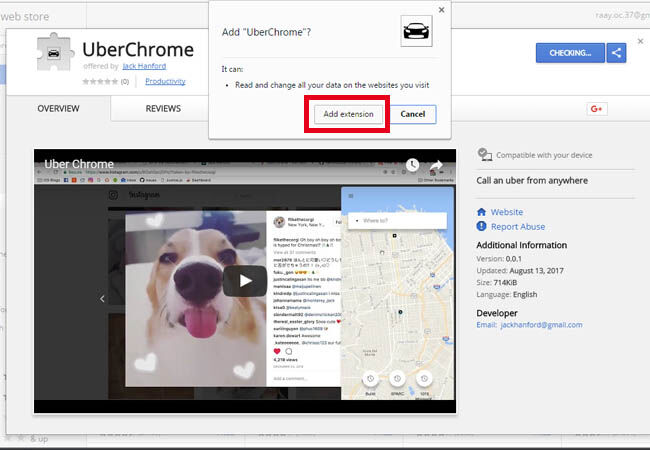
Task: Click the Compatible with your device icon
Action: [484, 155]
